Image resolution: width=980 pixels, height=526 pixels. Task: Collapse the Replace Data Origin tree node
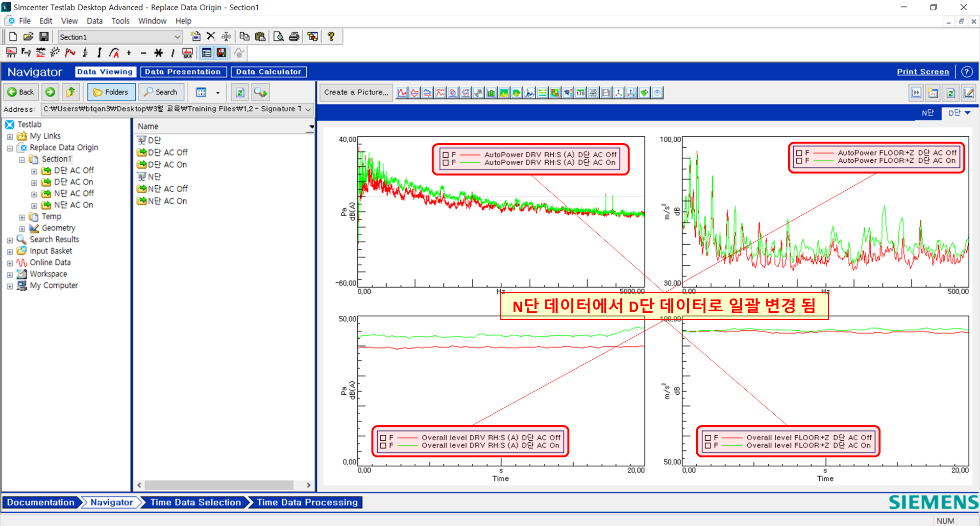pyautogui.click(x=10, y=148)
